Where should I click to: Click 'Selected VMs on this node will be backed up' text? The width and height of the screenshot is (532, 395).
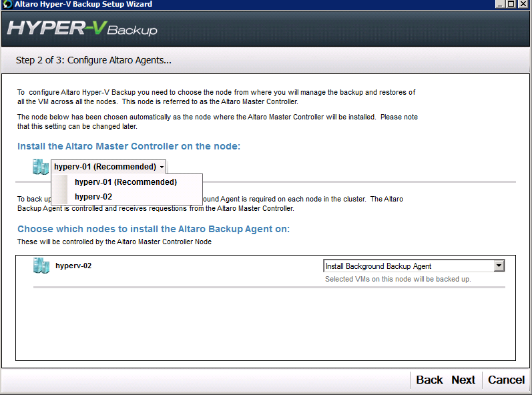[398, 279]
